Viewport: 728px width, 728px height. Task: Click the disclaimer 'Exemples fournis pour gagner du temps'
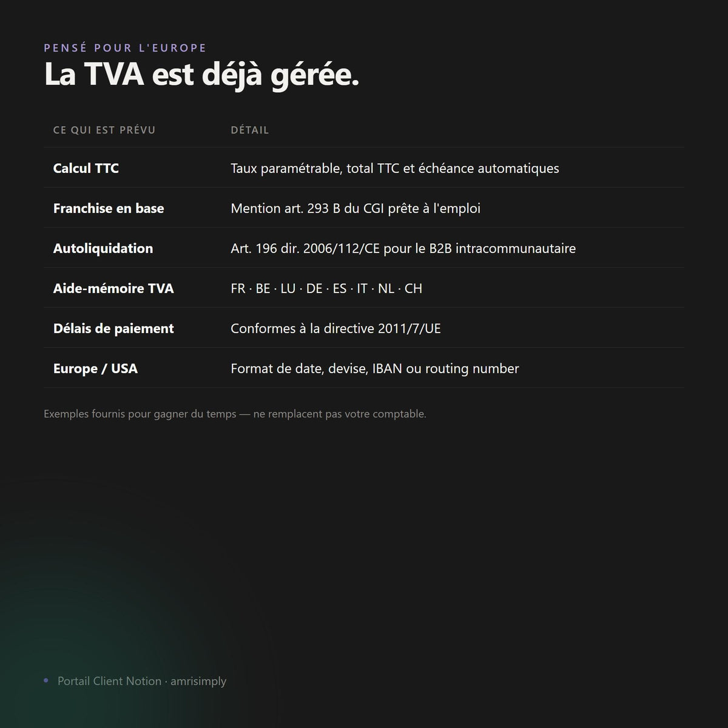tap(235, 414)
